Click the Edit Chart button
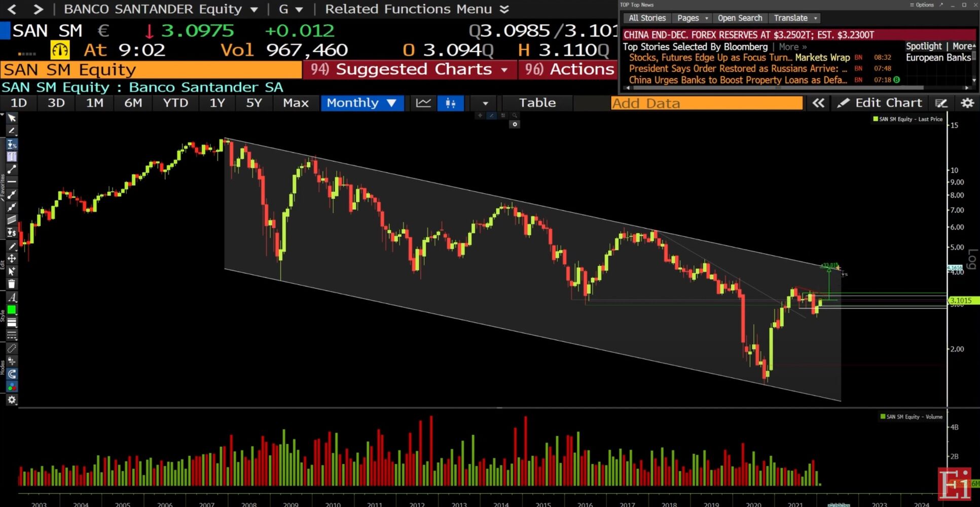980x507 pixels. tap(880, 103)
